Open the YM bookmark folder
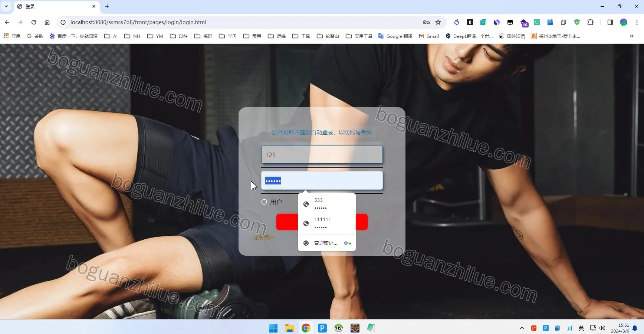This screenshot has height=334, width=644. point(155,36)
